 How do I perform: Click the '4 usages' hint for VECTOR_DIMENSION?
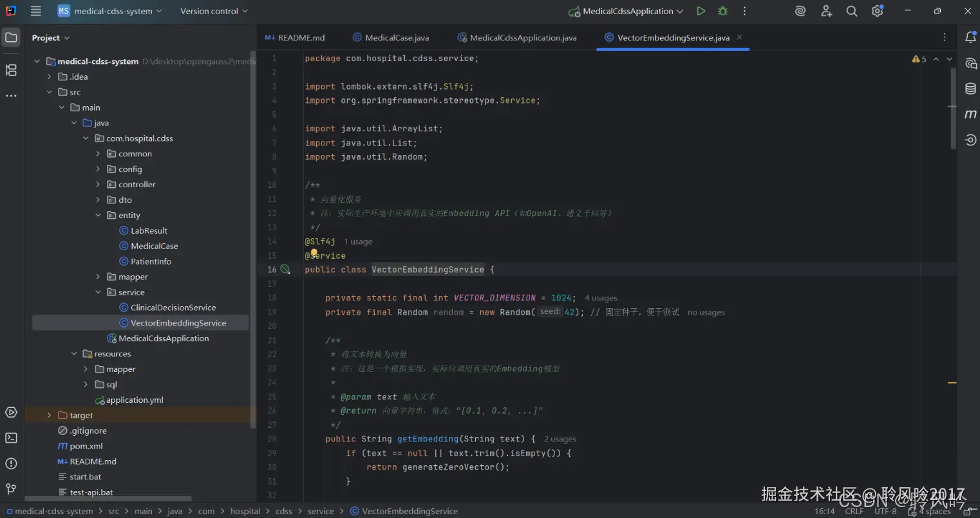pyautogui.click(x=601, y=298)
